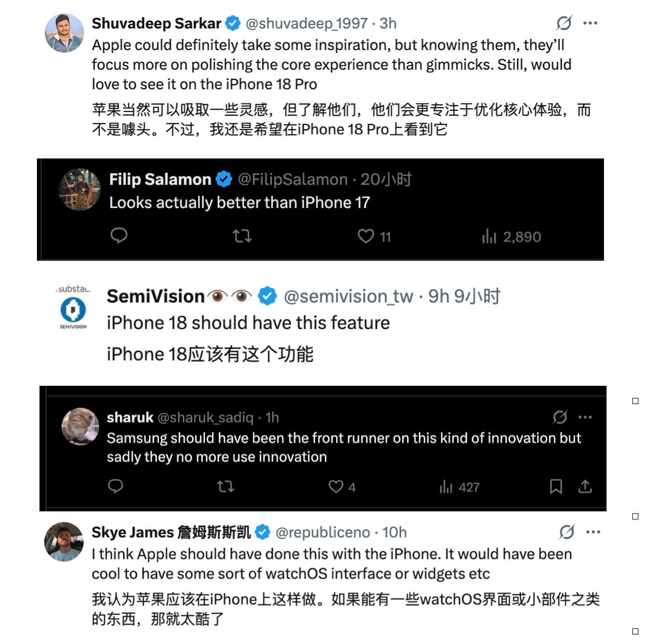Open more options on Shuvadeep Sarkar's tweet
This screenshot has height=644, width=646.
coord(590,23)
